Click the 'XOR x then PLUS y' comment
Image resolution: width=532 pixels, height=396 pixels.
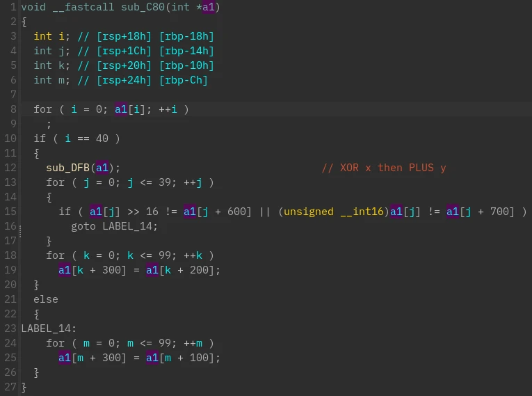(x=383, y=168)
